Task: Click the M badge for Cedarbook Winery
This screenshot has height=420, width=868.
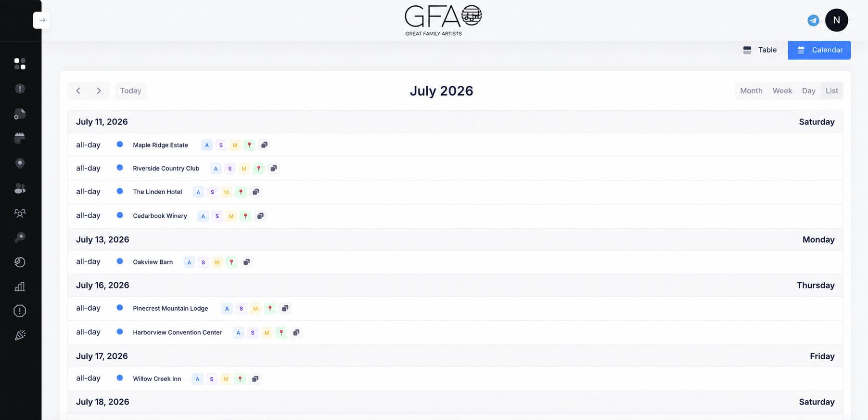Action: (x=231, y=216)
